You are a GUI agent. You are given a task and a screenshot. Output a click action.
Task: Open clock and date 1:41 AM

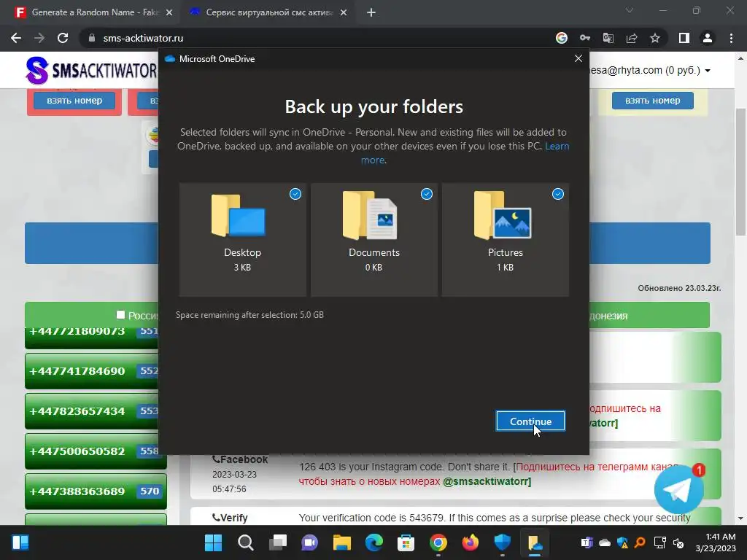pyautogui.click(x=715, y=542)
